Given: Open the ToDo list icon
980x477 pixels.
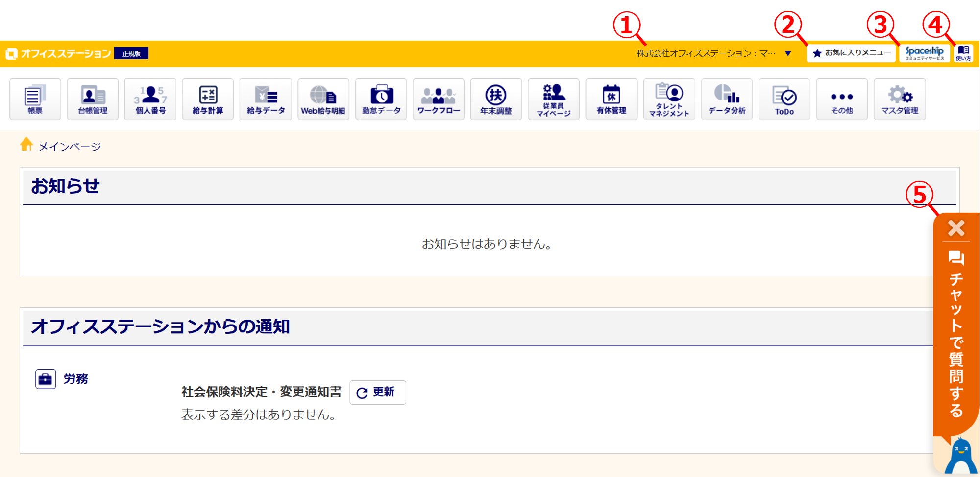Looking at the screenshot, I should pos(784,99).
